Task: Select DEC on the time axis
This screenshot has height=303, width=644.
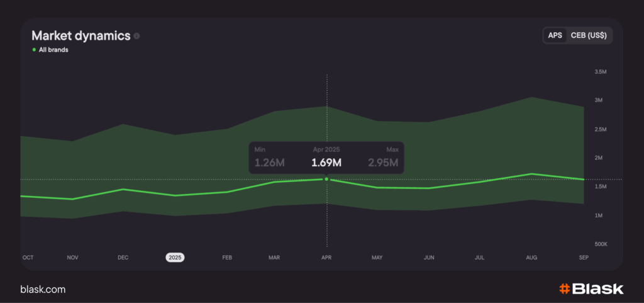Action: click(123, 258)
